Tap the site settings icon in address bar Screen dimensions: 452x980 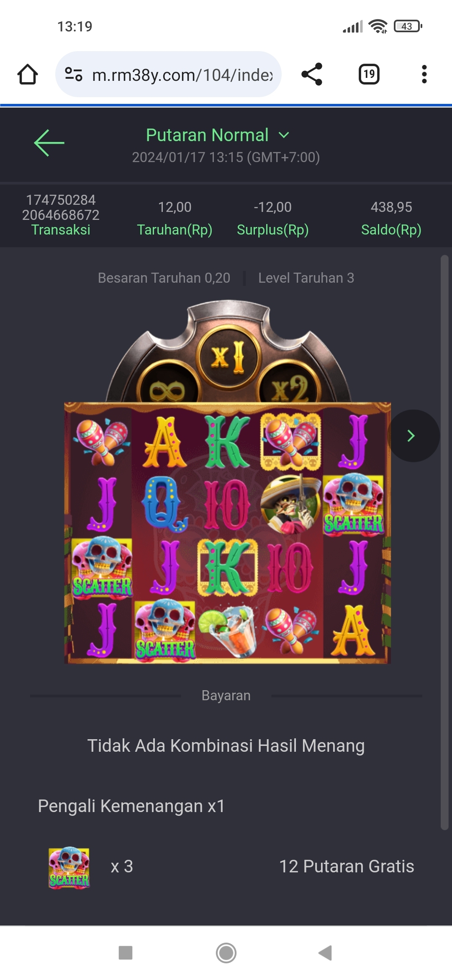[73, 75]
